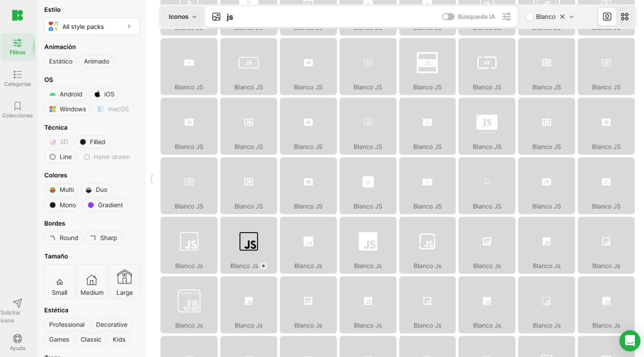Open the Colecciones bookmark section
This screenshot has height=357, width=644.
pos(17,109)
